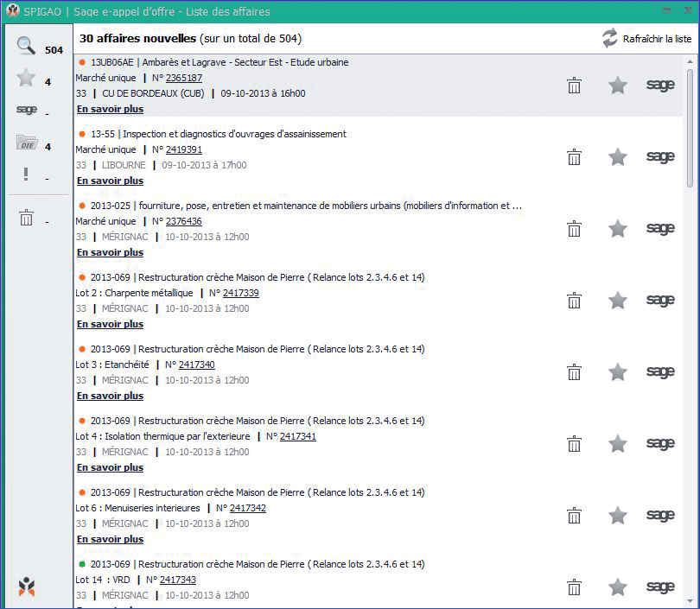Open En savoir plus under Lot 6
Viewport: 700px width, 609px height.
[x=111, y=539]
